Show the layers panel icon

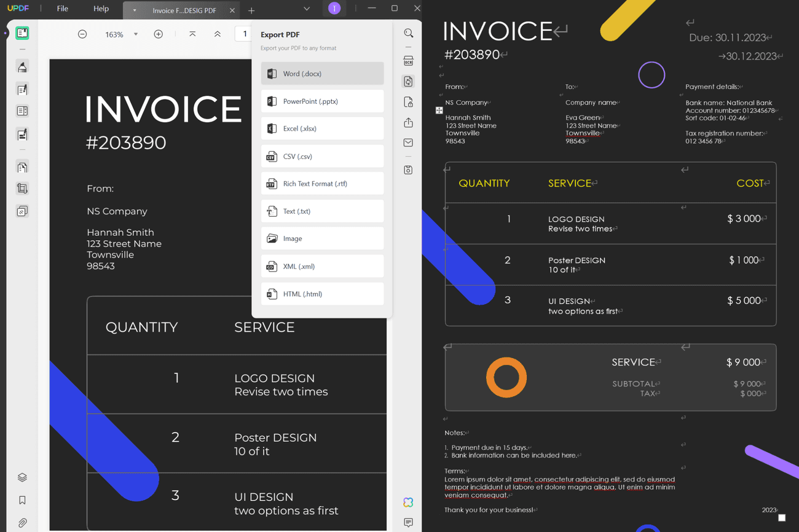[x=22, y=477]
